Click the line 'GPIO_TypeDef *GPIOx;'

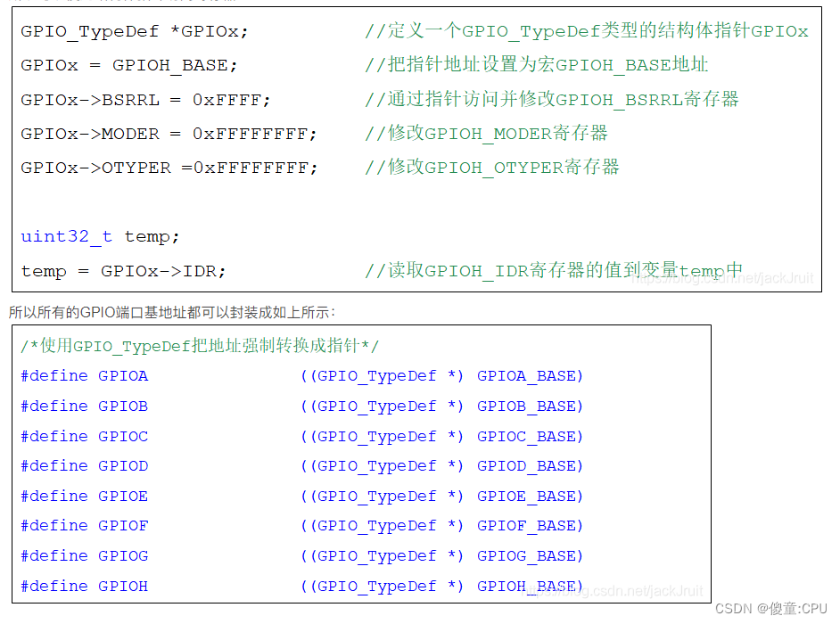[x=135, y=31]
